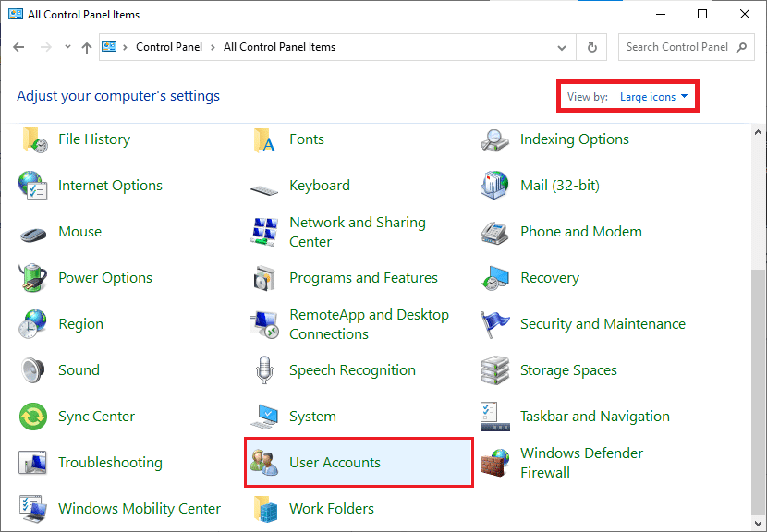This screenshot has height=532, width=767.
Task: Open the Storage Spaces icon
Action: tap(496, 370)
